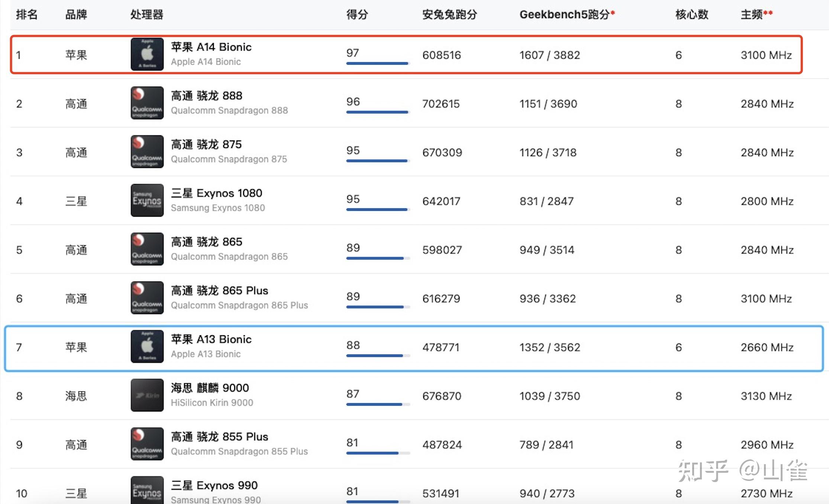This screenshot has width=829, height=504.
Task: Click the score bar under 87
Action: [x=378, y=404]
